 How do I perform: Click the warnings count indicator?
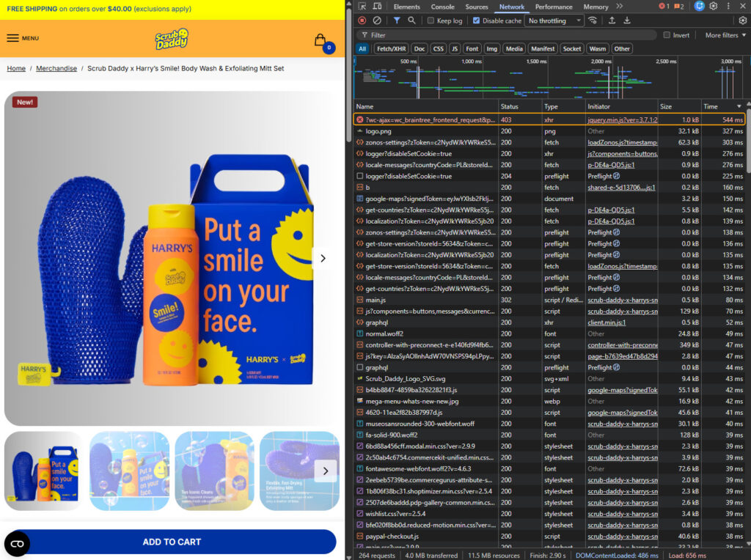679,6
